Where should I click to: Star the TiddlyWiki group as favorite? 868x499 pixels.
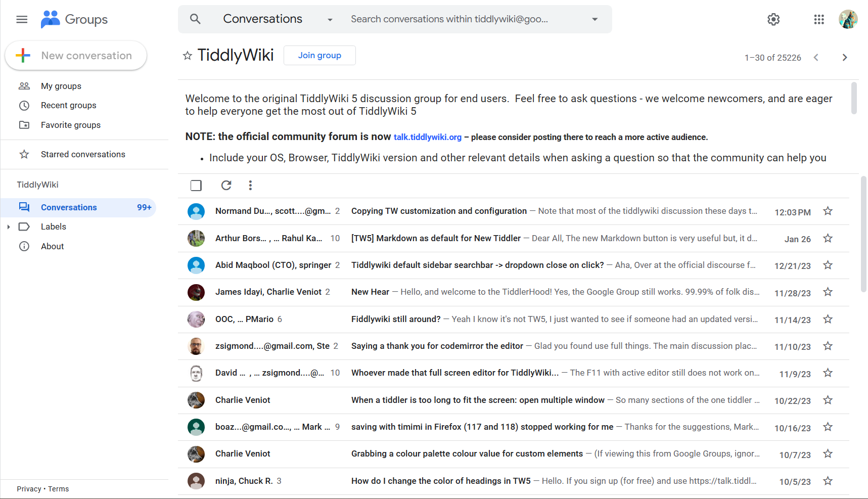coord(188,56)
